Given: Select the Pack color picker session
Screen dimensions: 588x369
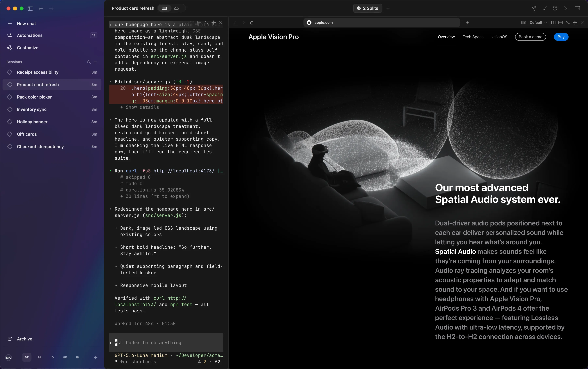Looking at the screenshot, I should [x=52, y=97].
